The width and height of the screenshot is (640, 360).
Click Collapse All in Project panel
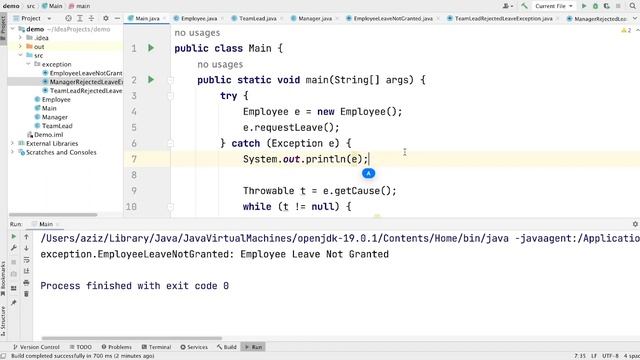click(x=91, y=18)
